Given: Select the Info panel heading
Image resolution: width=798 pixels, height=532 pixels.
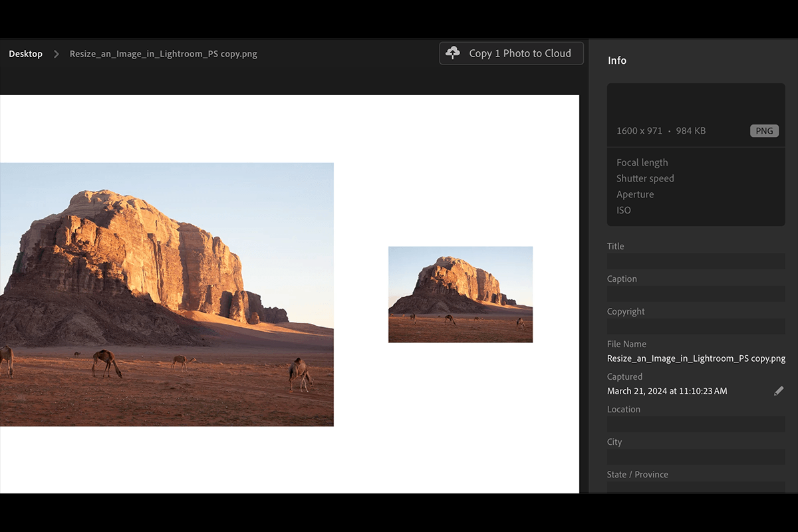Looking at the screenshot, I should click(x=616, y=60).
